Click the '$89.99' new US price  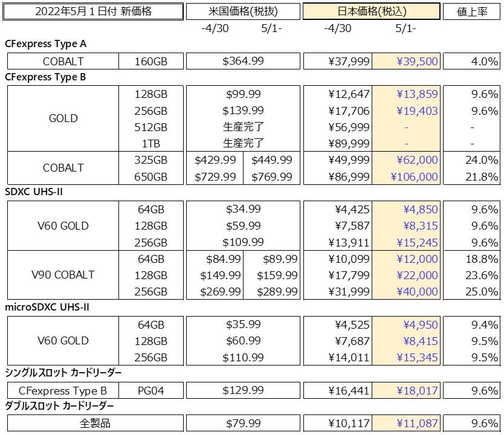(x=280, y=259)
